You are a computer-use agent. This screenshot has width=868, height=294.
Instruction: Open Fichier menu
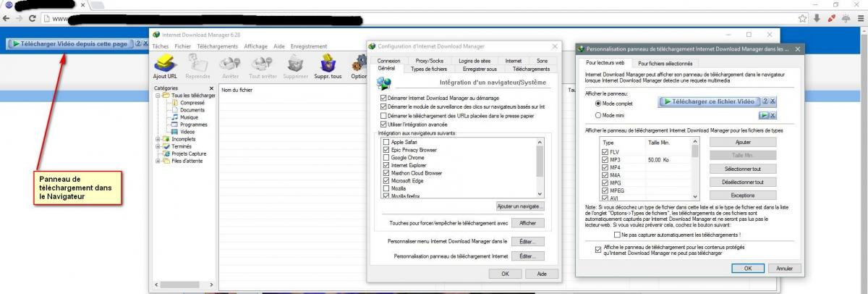(183, 46)
